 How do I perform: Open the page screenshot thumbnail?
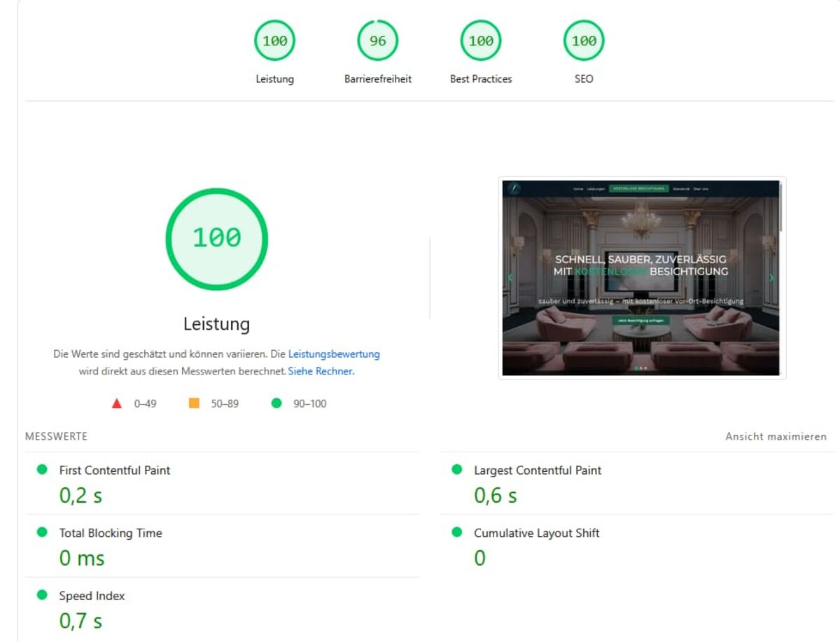point(641,278)
